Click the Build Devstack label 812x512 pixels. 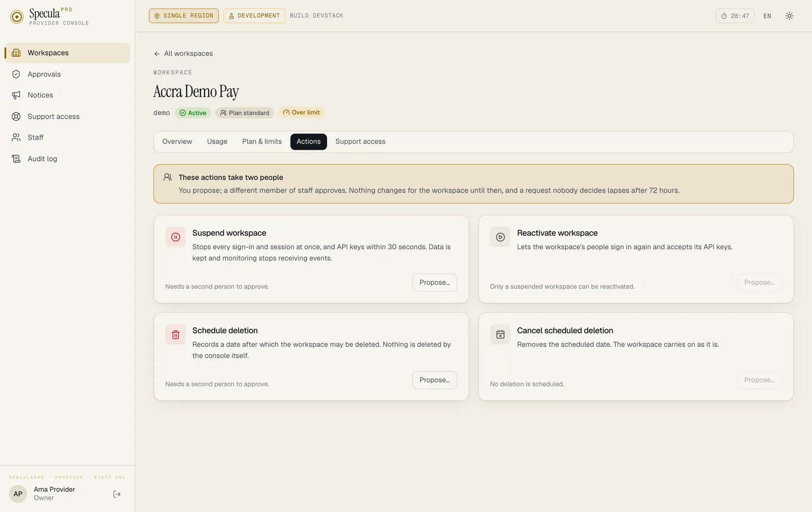(316, 16)
